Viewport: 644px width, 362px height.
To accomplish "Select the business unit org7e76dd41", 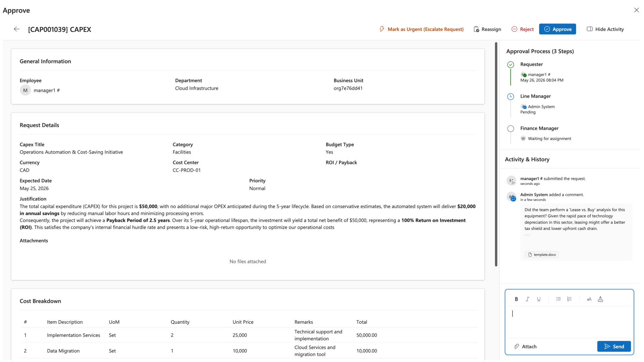I will [x=348, y=88].
